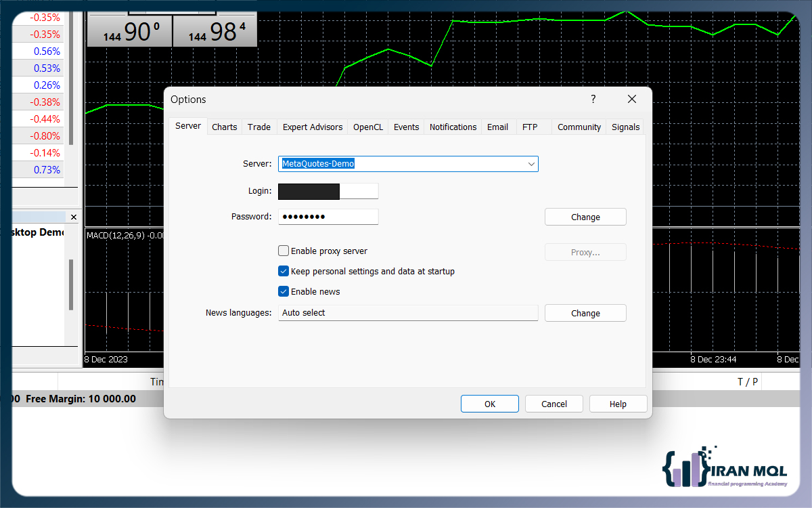Open the Server dropdown list
The height and width of the screenshot is (508, 812).
click(531, 164)
